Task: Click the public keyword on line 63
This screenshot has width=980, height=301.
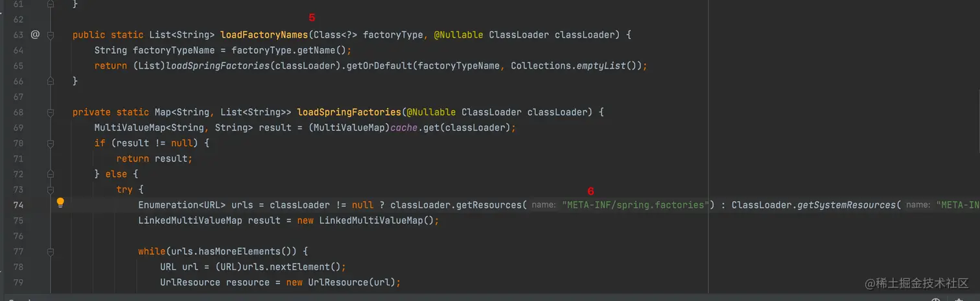Action: (x=89, y=34)
